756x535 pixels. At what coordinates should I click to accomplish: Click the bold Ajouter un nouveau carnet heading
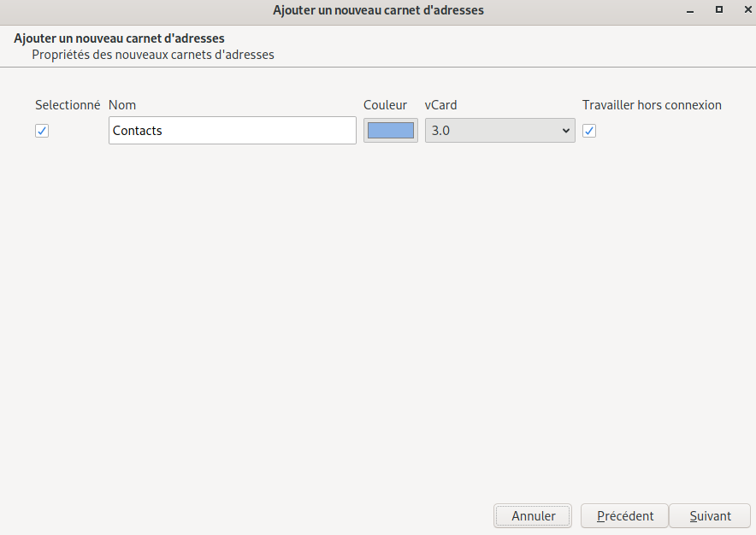[x=119, y=38]
